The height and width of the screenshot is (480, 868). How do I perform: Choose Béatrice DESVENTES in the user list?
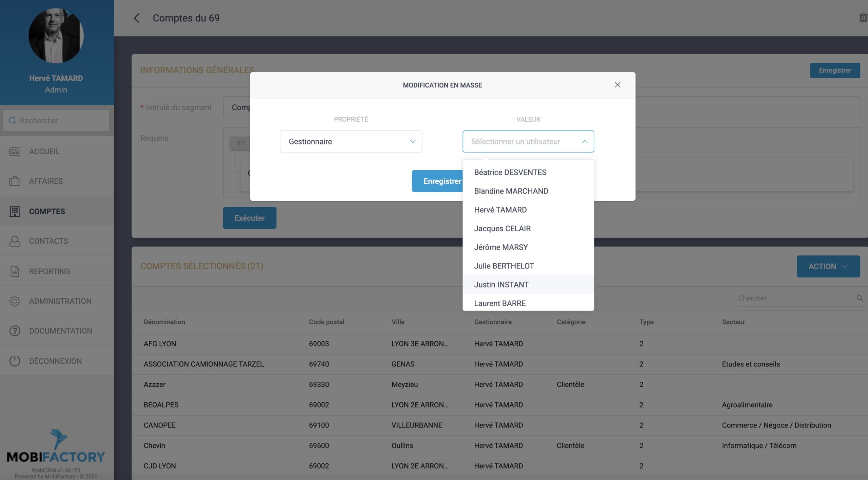pyautogui.click(x=510, y=173)
